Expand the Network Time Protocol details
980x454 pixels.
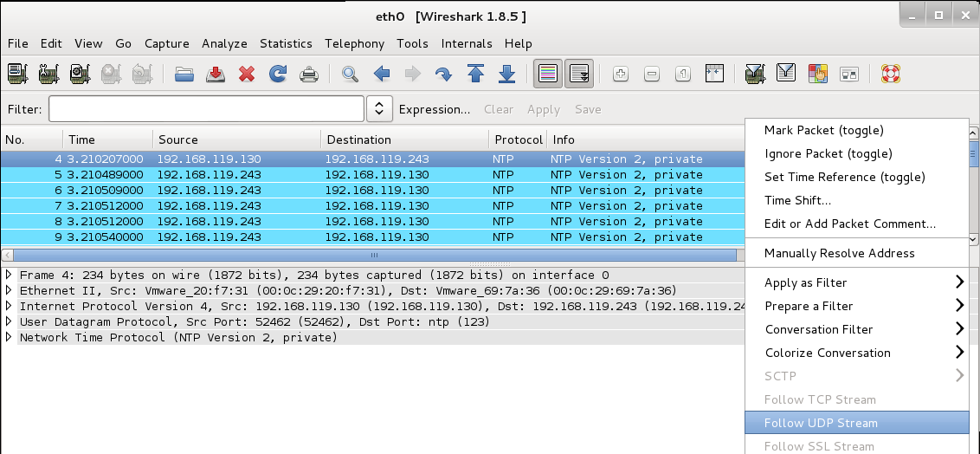pyautogui.click(x=10, y=338)
